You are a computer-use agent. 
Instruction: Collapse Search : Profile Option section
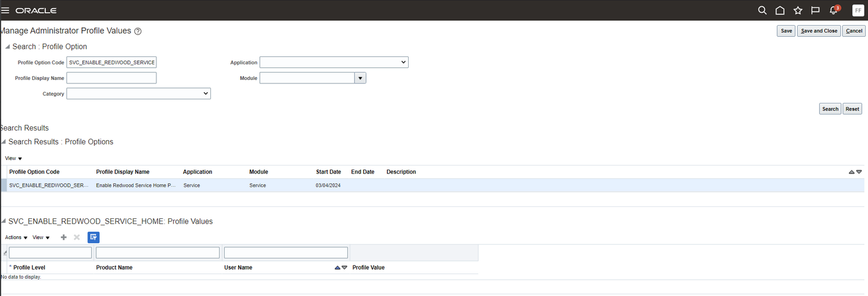[x=7, y=47]
